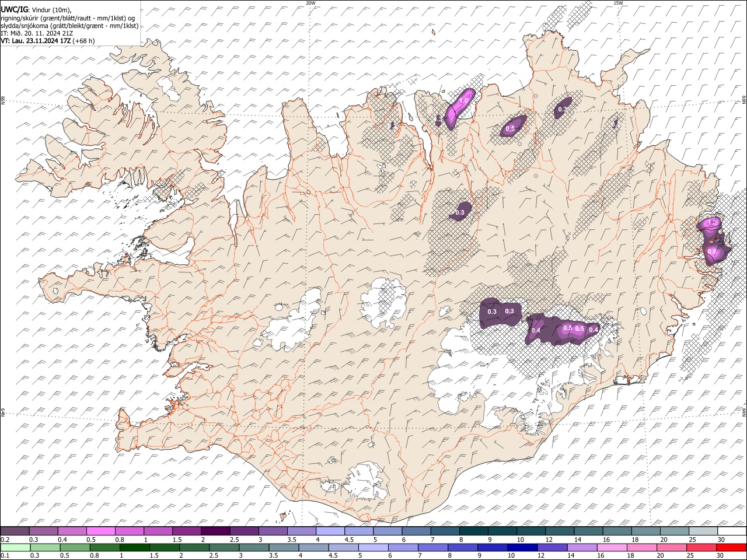
Task: Click the '0.6' snowfall value label
Action: [712, 251]
